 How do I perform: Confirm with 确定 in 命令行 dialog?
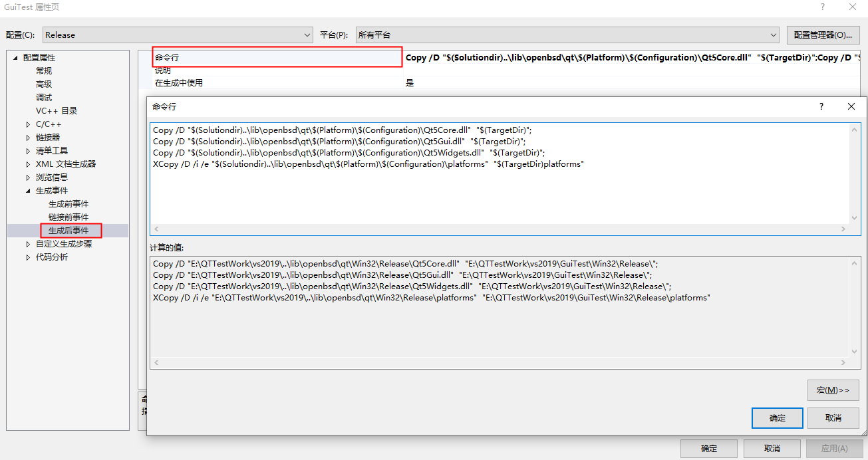point(778,418)
